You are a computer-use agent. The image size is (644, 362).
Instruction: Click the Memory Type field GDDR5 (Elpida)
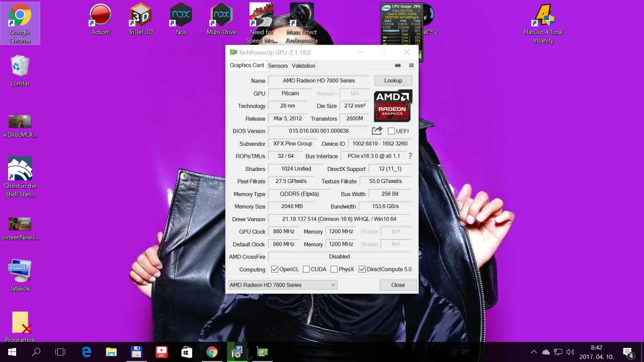(299, 194)
